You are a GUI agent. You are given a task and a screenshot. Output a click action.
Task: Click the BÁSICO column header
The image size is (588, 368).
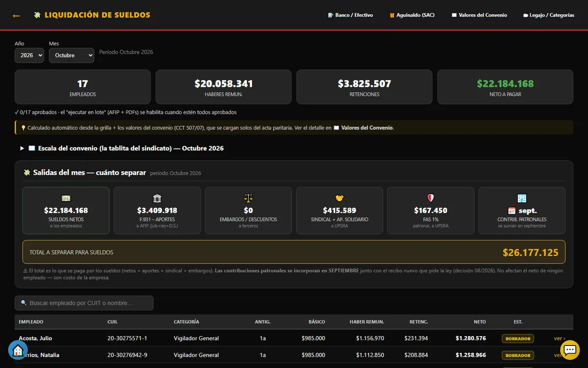point(317,322)
